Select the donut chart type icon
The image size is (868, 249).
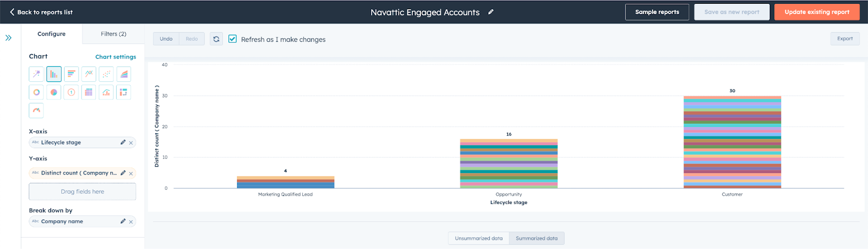coord(36,92)
